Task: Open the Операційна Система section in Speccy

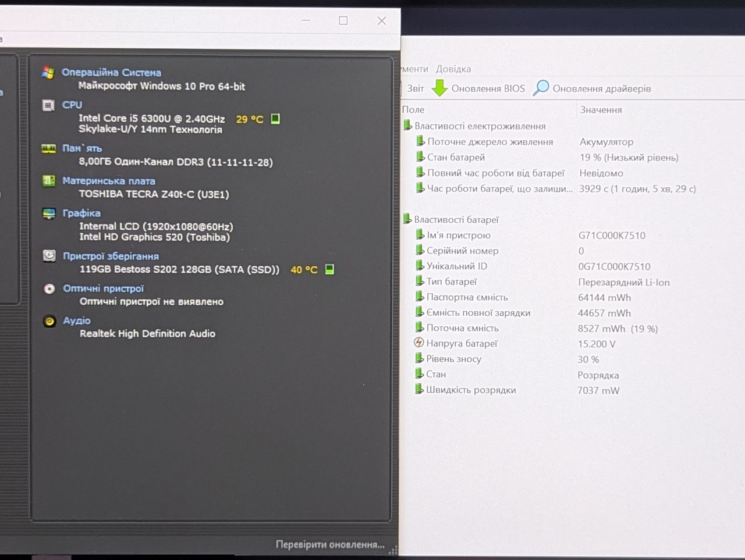Action: (111, 73)
